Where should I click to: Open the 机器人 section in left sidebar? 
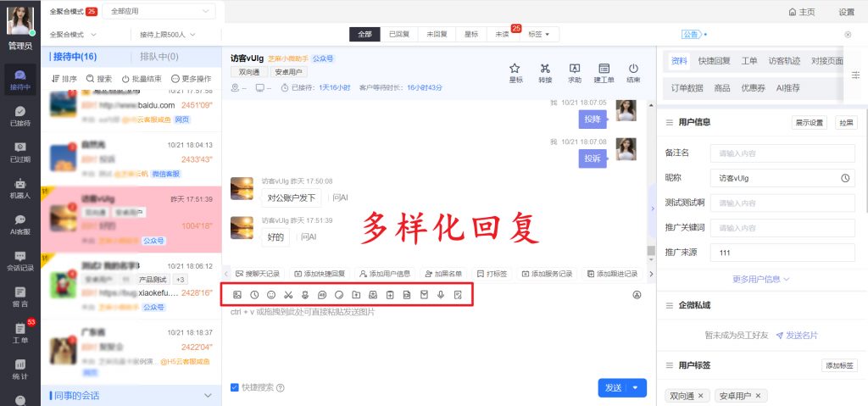(x=19, y=187)
